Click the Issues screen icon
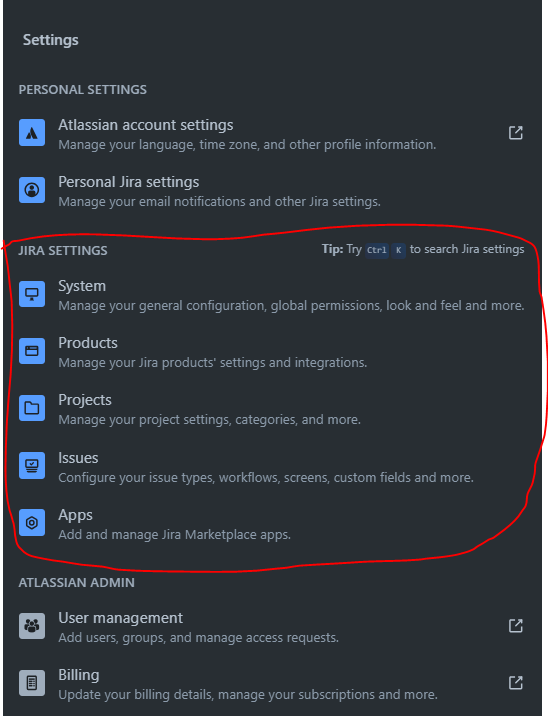Image resolution: width=548 pixels, height=716 pixels. pos(32,466)
